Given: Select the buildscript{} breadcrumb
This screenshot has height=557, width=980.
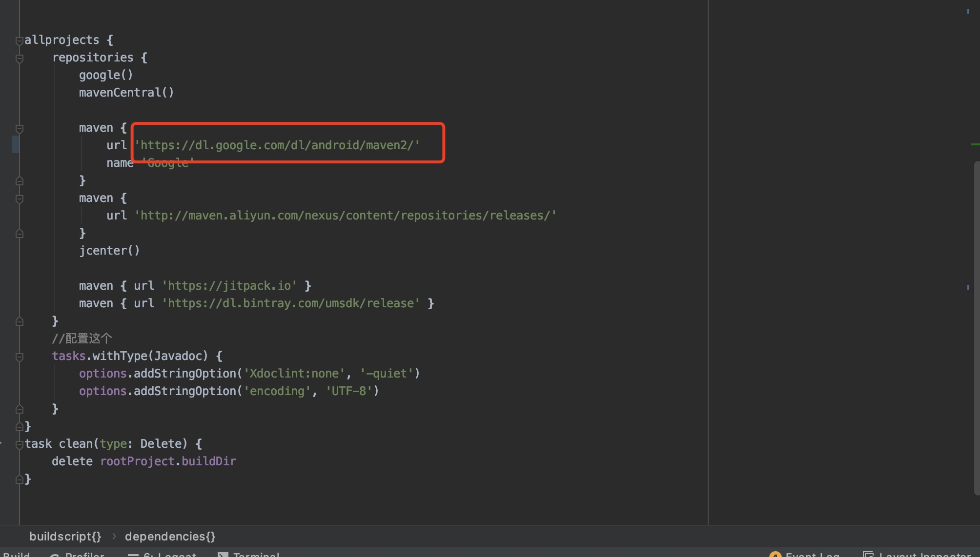Looking at the screenshot, I should [65, 537].
